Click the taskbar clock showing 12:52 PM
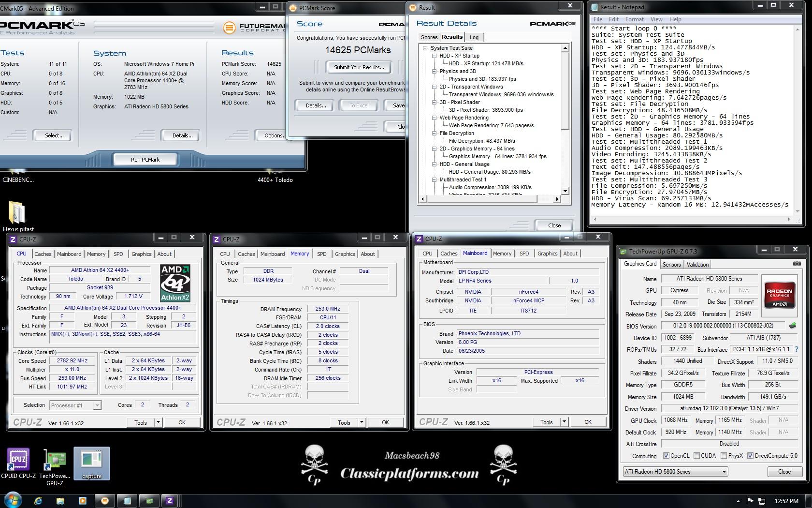 (x=786, y=501)
